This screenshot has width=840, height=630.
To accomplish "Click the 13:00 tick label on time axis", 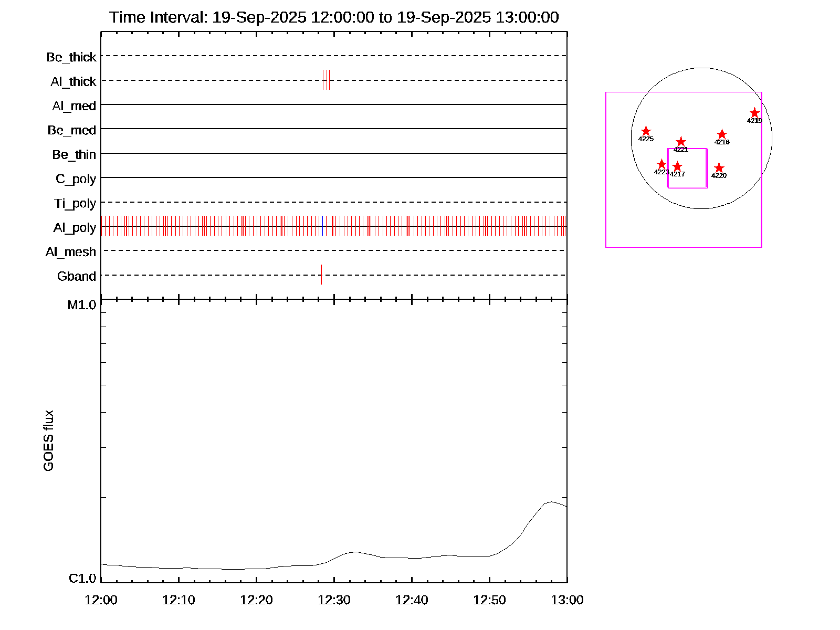I will 567,600.
